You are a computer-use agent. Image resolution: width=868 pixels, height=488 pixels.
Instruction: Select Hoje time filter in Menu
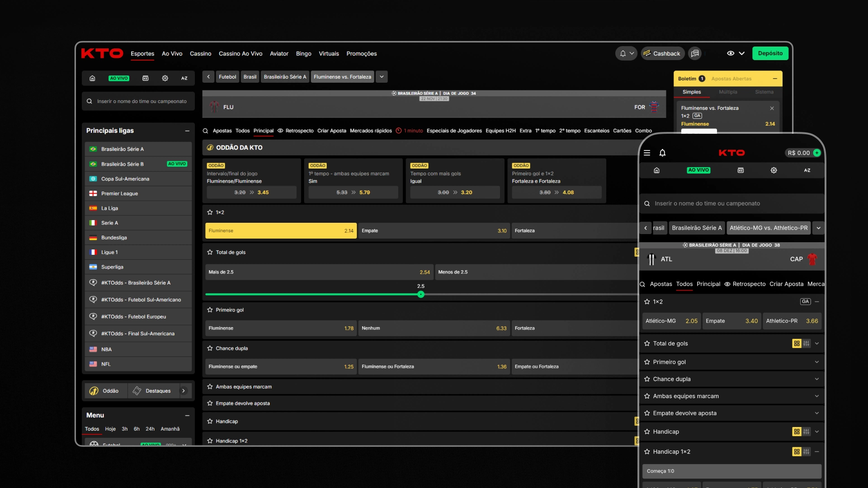[110, 429]
